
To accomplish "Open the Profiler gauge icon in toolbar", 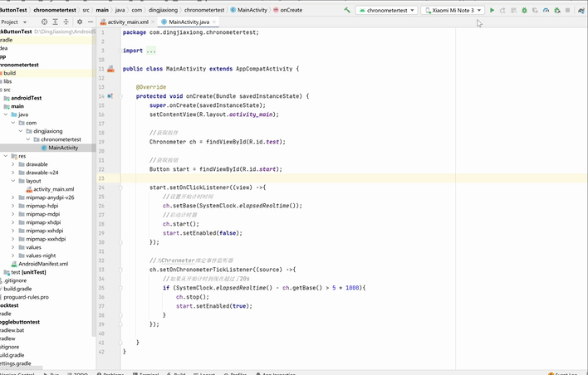I will pyautogui.click(x=546, y=11).
